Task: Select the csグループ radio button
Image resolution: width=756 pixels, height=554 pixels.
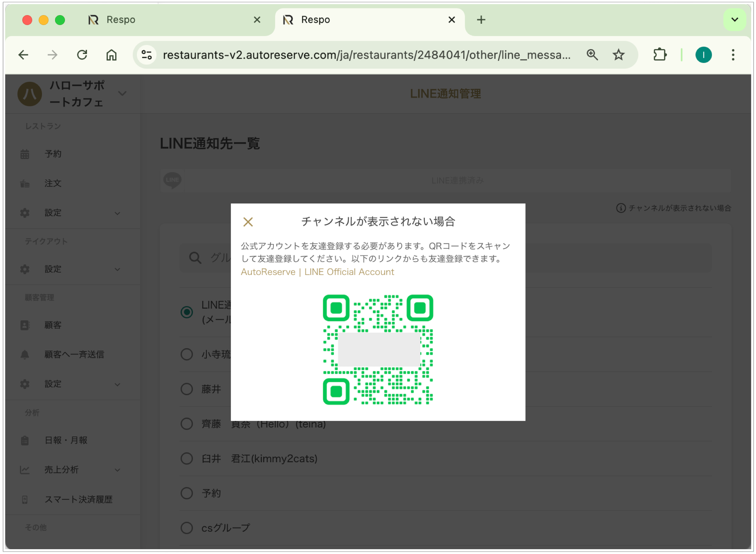Action: click(187, 528)
